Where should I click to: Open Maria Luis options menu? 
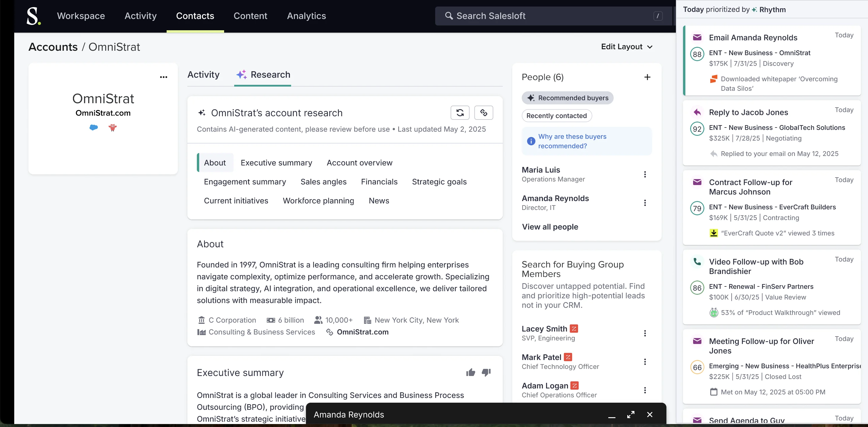point(645,174)
